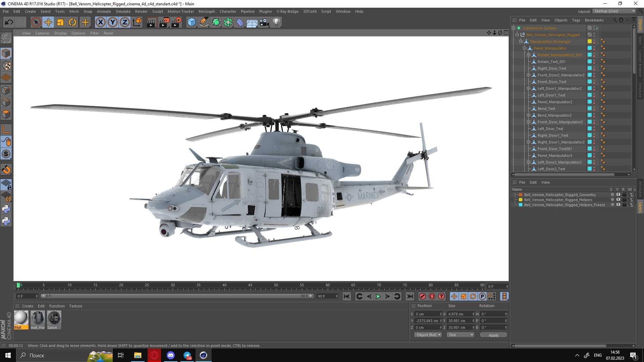Collapse Subdivision Surface tree node

513,28
